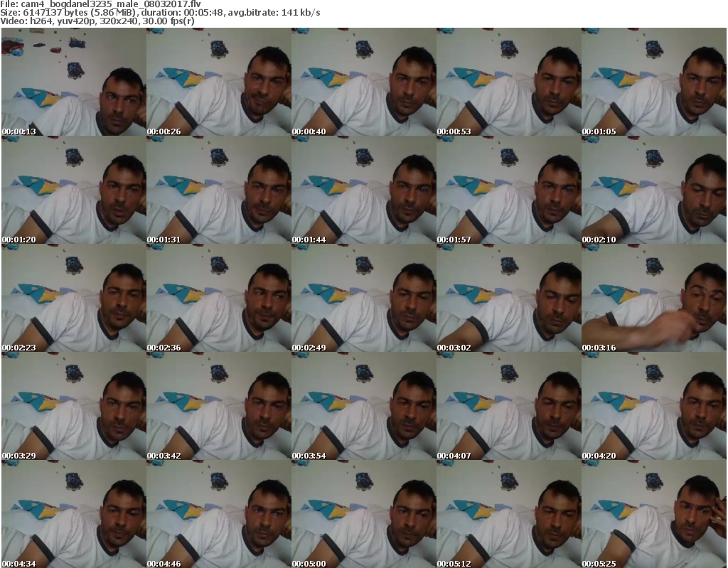Image resolution: width=728 pixels, height=568 pixels.
Task: Click the size text 6147137 bytes (5.86 MiB)
Action: pyautogui.click(x=81, y=13)
